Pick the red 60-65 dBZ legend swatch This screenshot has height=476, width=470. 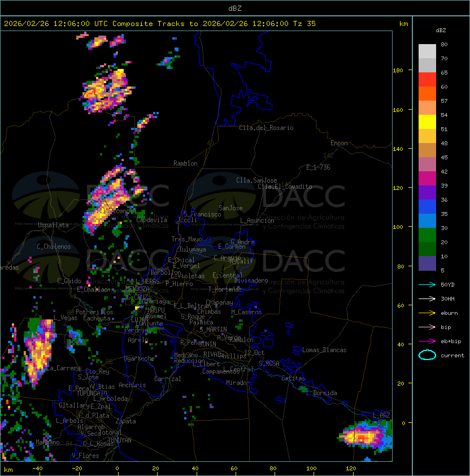click(427, 80)
